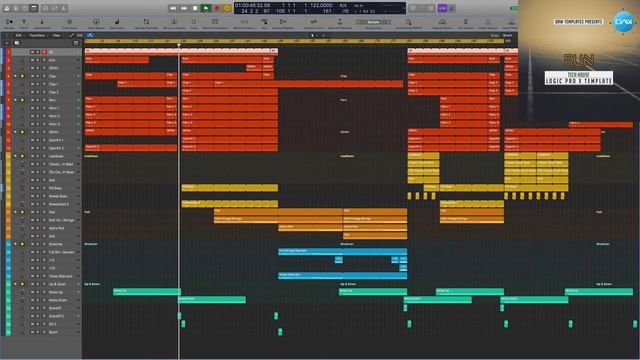Show Quick Help from the control bar
Screen dimensions: 640x360
[25, 8]
